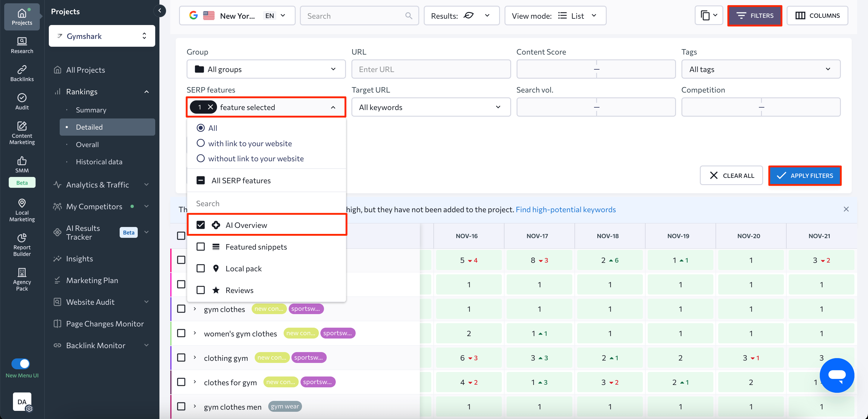Click the sportsw... tag on clothing gym
The image size is (868, 419).
pyautogui.click(x=309, y=357)
